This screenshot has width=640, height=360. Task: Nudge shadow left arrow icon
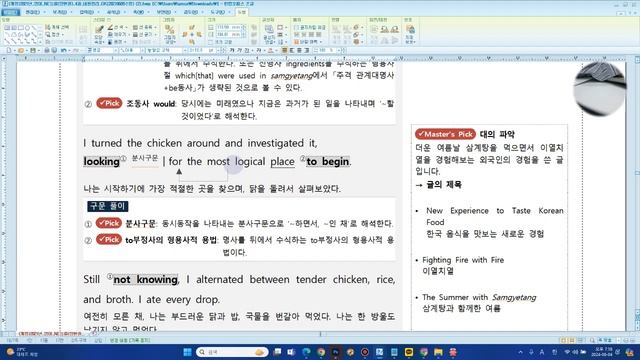click(184, 34)
